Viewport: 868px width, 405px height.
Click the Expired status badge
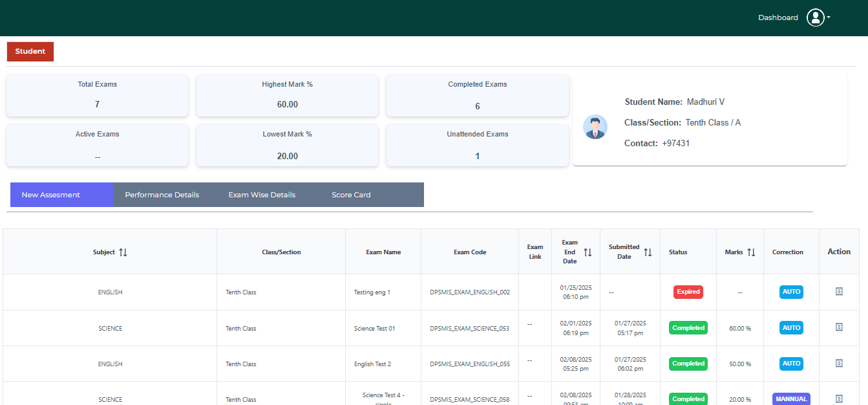[688, 292]
